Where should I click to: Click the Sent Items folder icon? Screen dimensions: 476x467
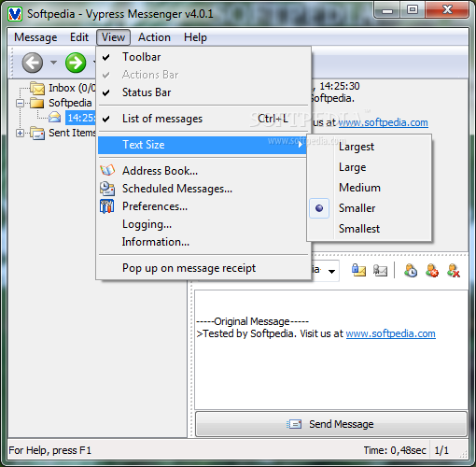pos(37,134)
